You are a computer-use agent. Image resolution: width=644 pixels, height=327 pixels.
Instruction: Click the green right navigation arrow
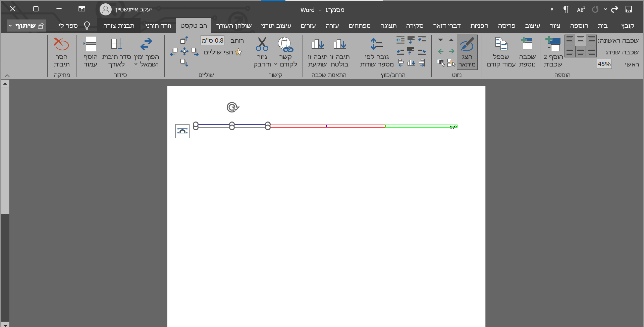click(451, 51)
